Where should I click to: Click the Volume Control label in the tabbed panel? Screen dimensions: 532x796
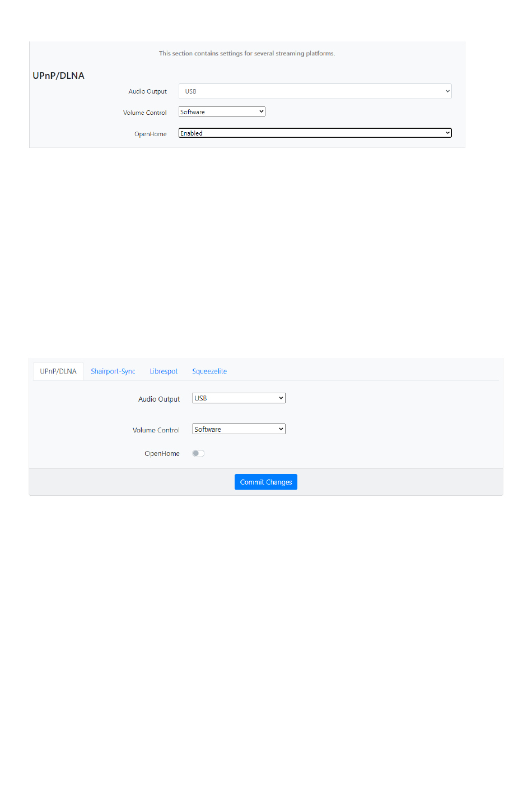point(156,430)
